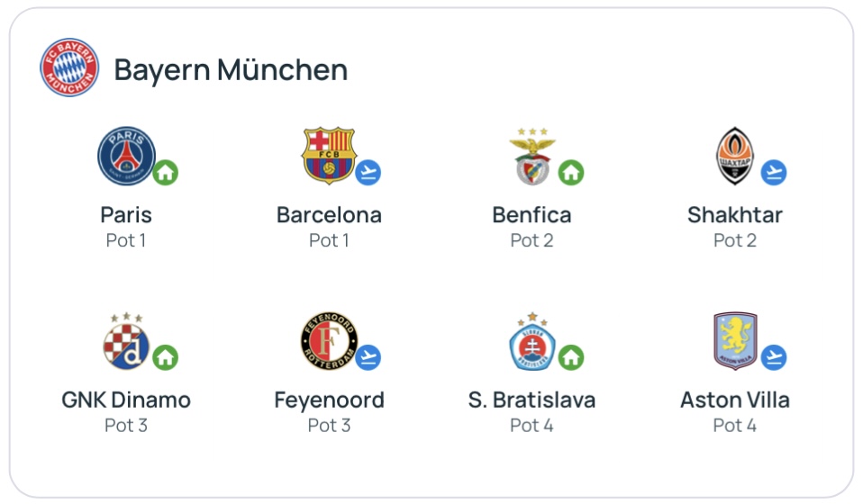This screenshot has width=863, height=504.
Task: Click green home badge next to Paris
Action: pos(166,173)
